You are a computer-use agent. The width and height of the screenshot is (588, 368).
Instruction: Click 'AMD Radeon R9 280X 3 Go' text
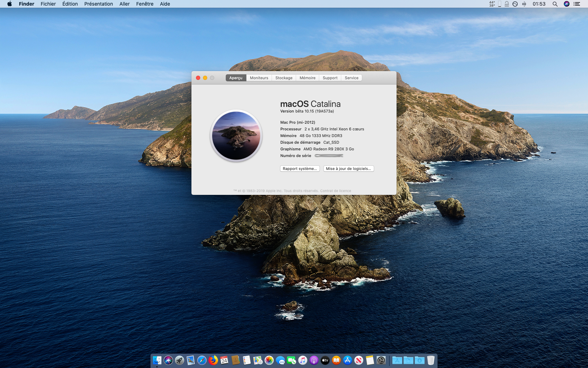pyautogui.click(x=329, y=149)
